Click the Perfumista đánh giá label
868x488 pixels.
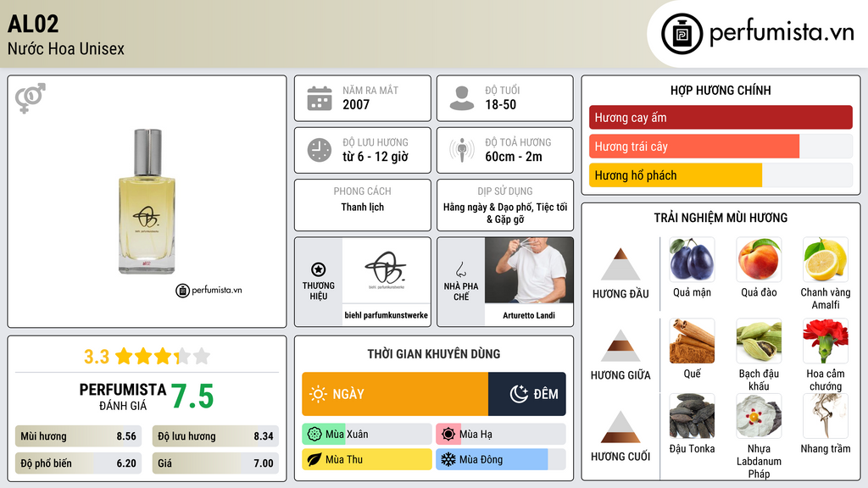pos(122,396)
